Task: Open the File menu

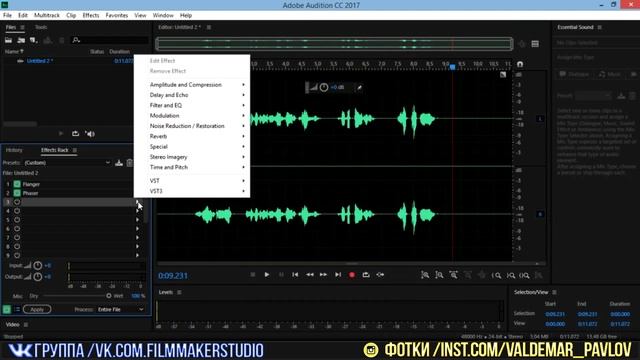Action: (7, 15)
